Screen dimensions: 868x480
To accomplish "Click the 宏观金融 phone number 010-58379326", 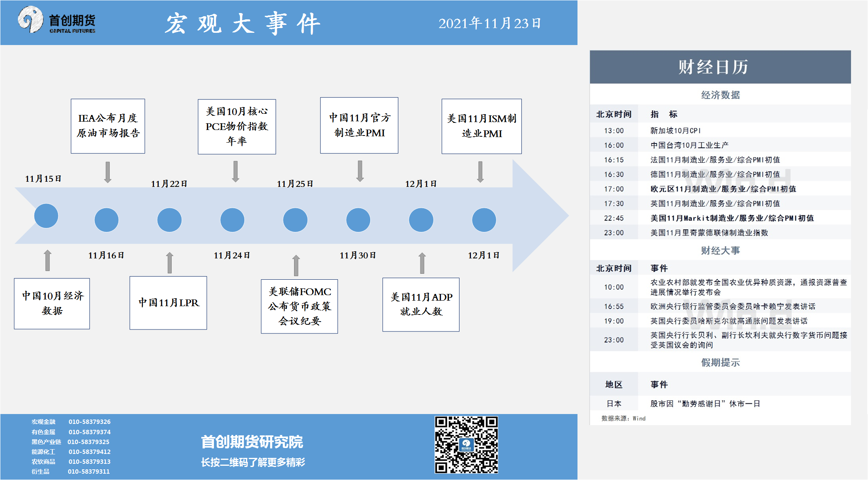I will pyautogui.click(x=90, y=422).
